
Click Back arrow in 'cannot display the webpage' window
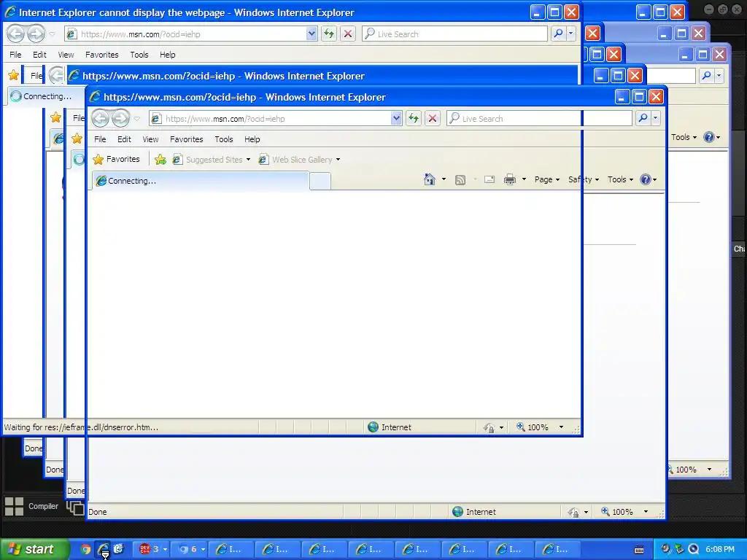16,34
